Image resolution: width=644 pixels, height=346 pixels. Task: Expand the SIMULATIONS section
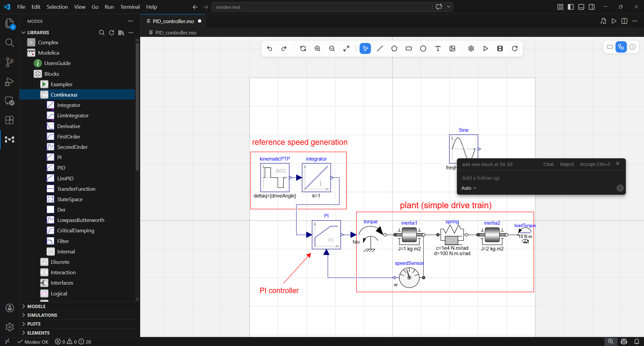(42, 315)
